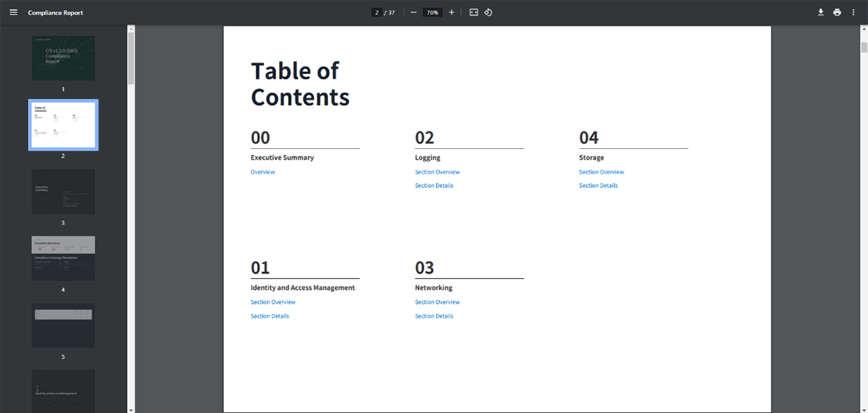Click the Networking section heading
This screenshot has width=868, height=413.
[x=433, y=288]
